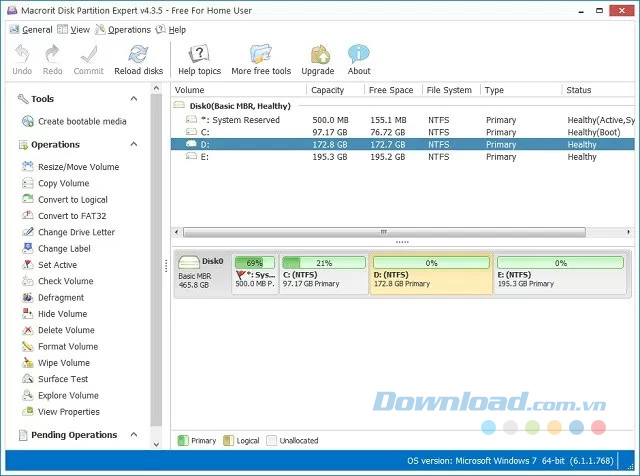Click Format Volume
Viewport: 640px width, 476px height.
click(x=60, y=347)
